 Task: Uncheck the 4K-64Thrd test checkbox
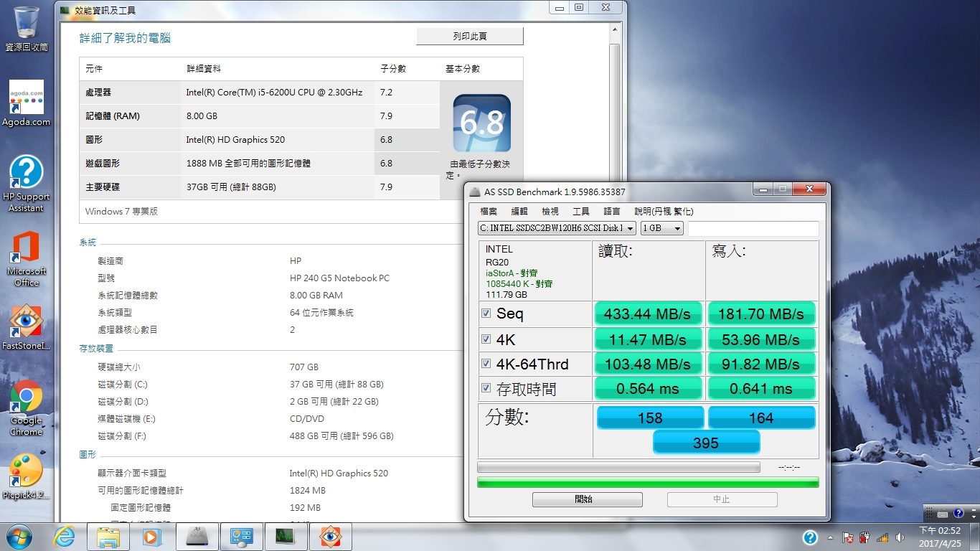click(486, 364)
